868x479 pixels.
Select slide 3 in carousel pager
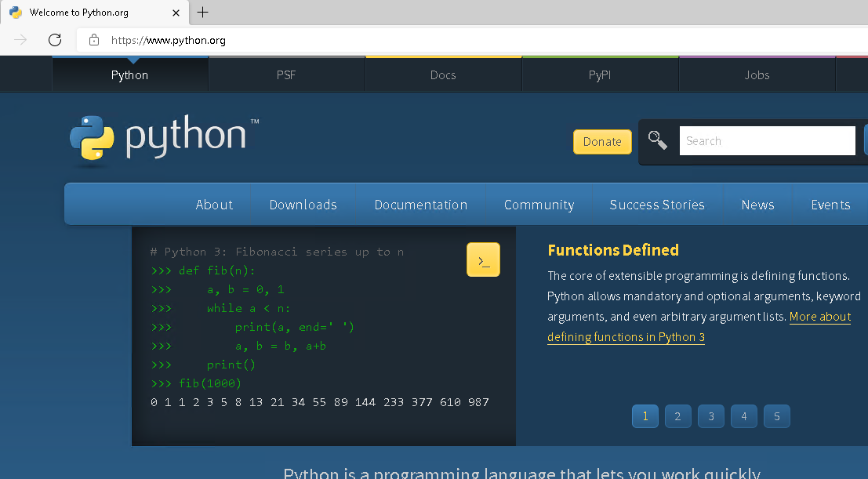tap(710, 416)
